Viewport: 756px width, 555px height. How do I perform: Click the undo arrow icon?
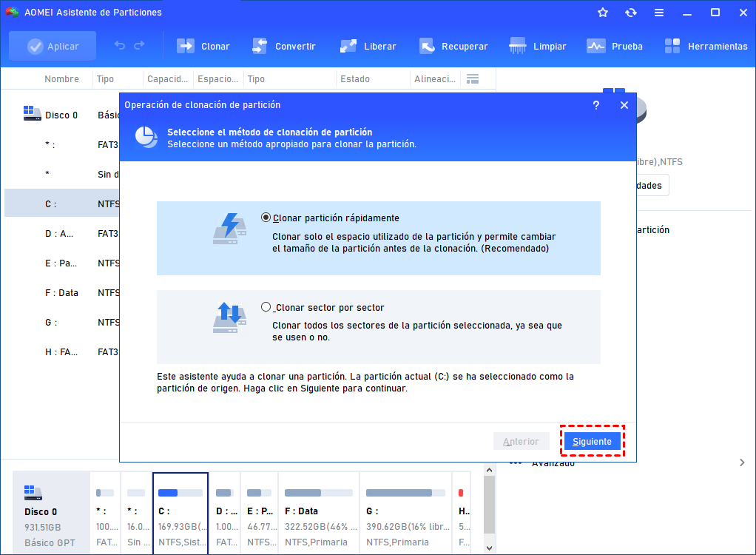pos(120,46)
